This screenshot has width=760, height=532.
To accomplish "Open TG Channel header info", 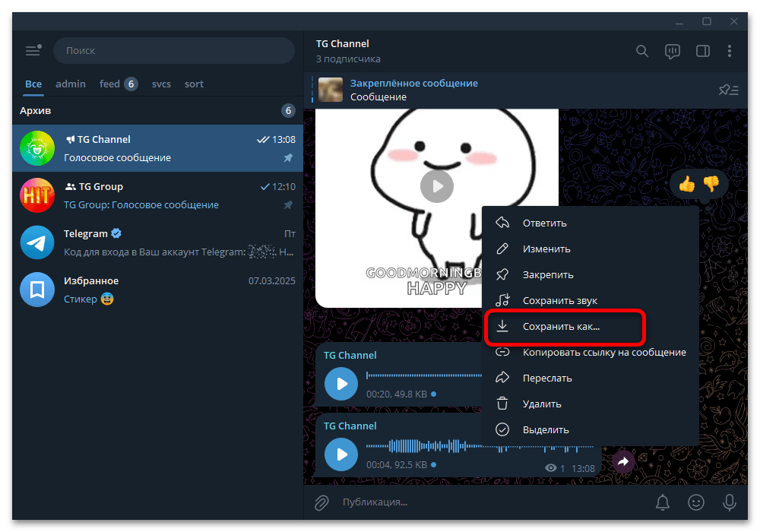I will pyautogui.click(x=349, y=51).
